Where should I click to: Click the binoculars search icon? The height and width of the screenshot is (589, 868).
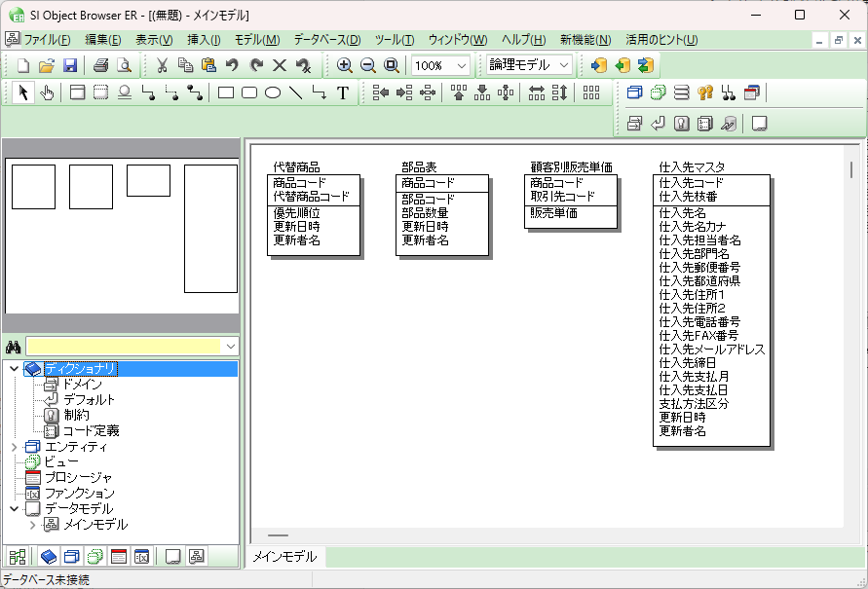13,348
